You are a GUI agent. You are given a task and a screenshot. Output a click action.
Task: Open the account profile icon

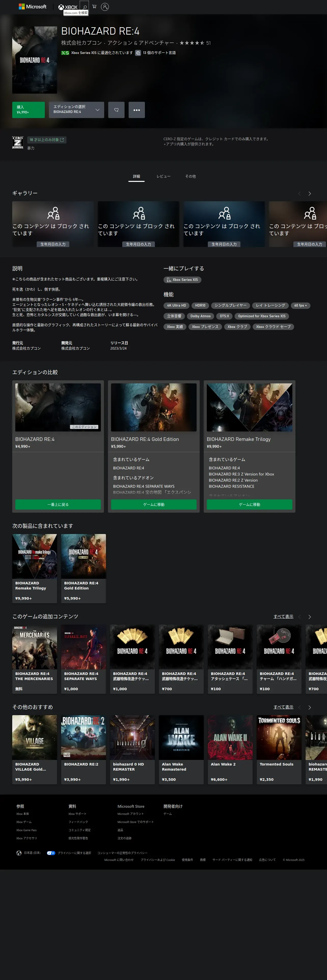point(105,6)
